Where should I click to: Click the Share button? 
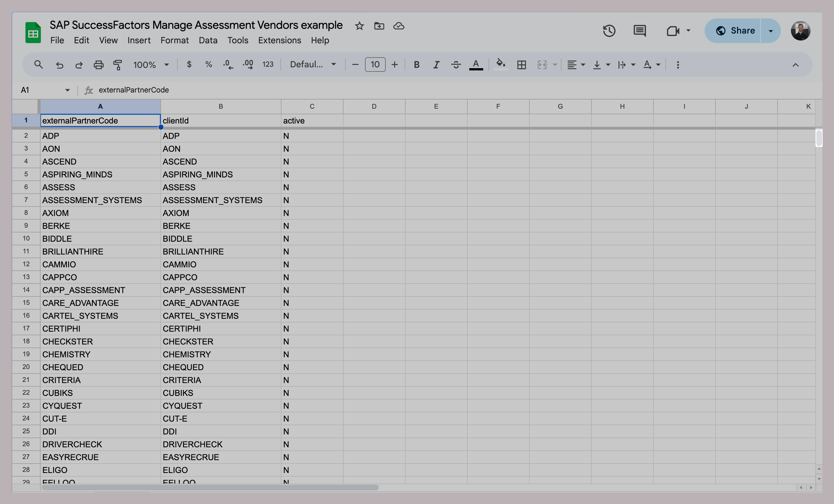[x=733, y=31]
